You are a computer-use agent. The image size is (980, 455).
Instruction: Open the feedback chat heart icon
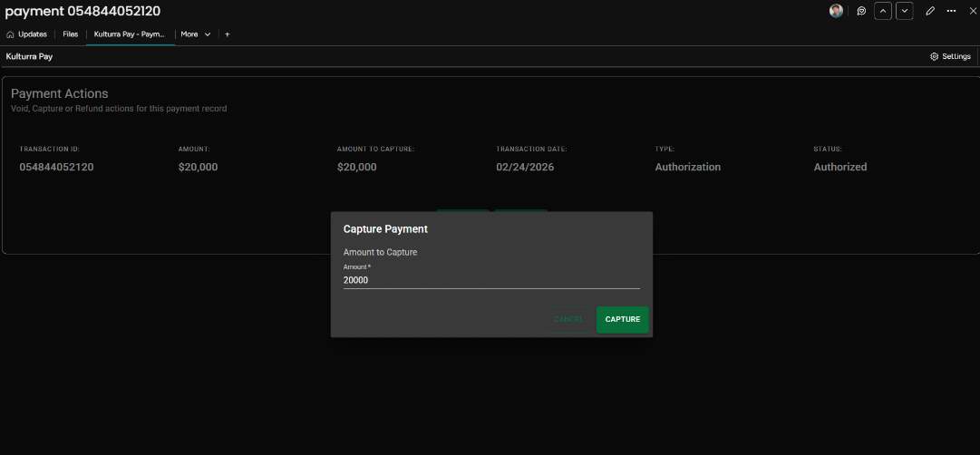click(x=861, y=11)
